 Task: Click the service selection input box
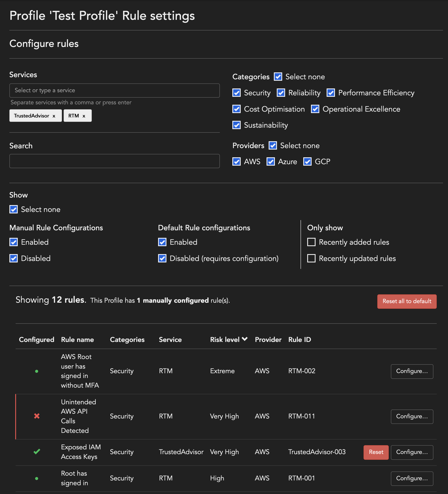point(114,90)
